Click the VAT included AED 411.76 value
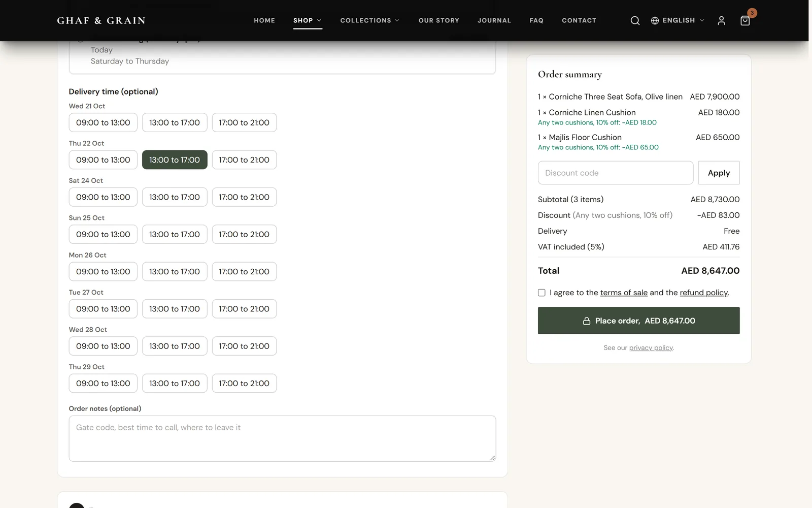The width and height of the screenshot is (812, 508). [x=721, y=247]
